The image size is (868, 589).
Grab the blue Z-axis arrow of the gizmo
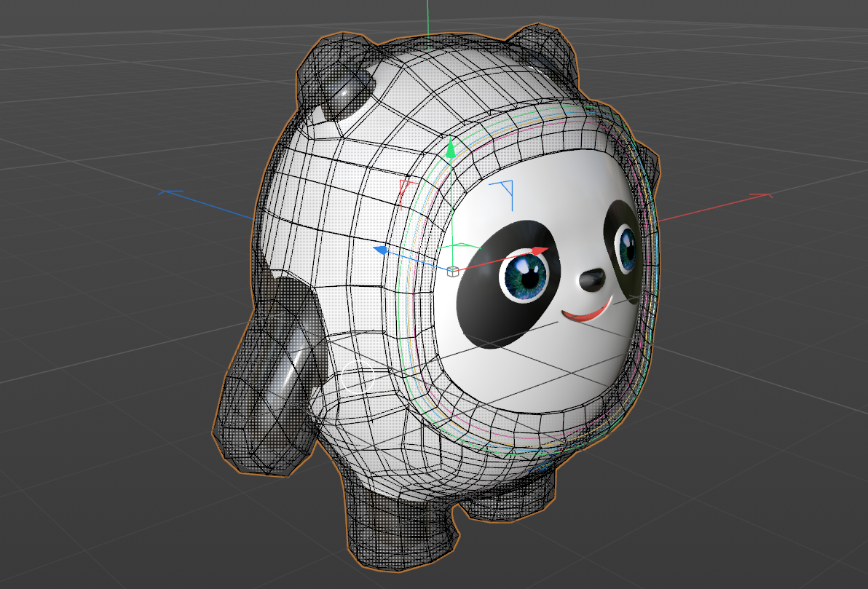pos(380,250)
